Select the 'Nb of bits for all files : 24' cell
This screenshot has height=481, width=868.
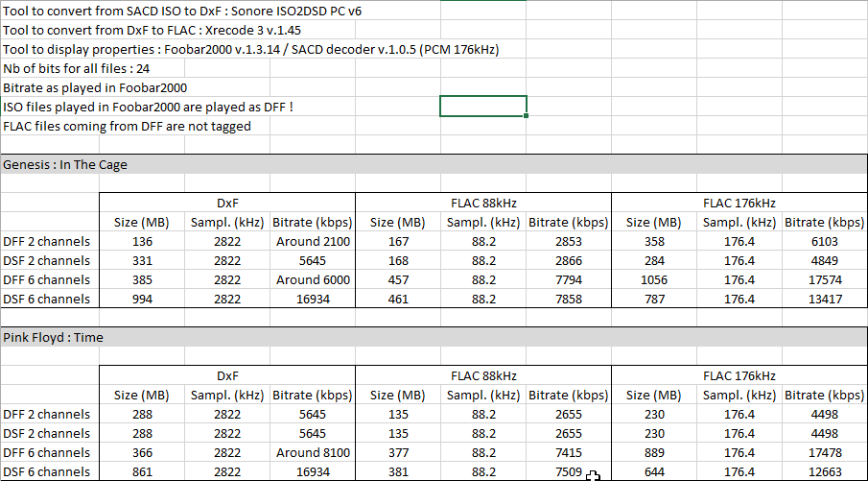77,69
